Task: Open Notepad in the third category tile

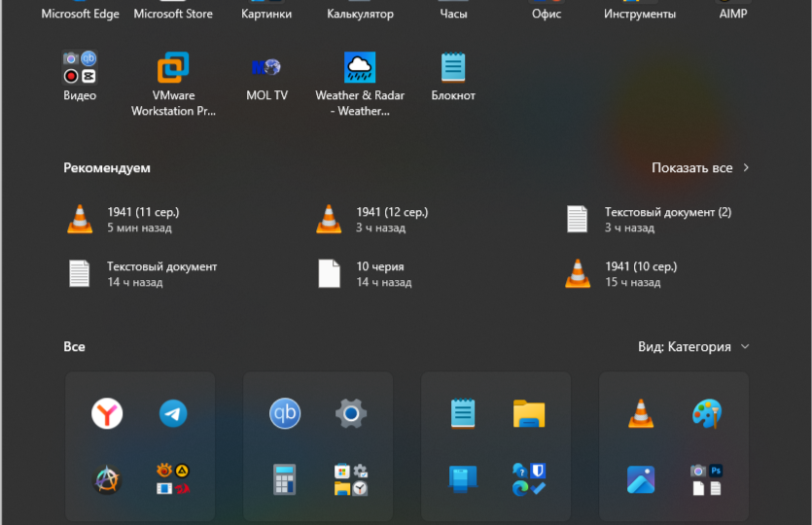Action: click(x=463, y=413)
